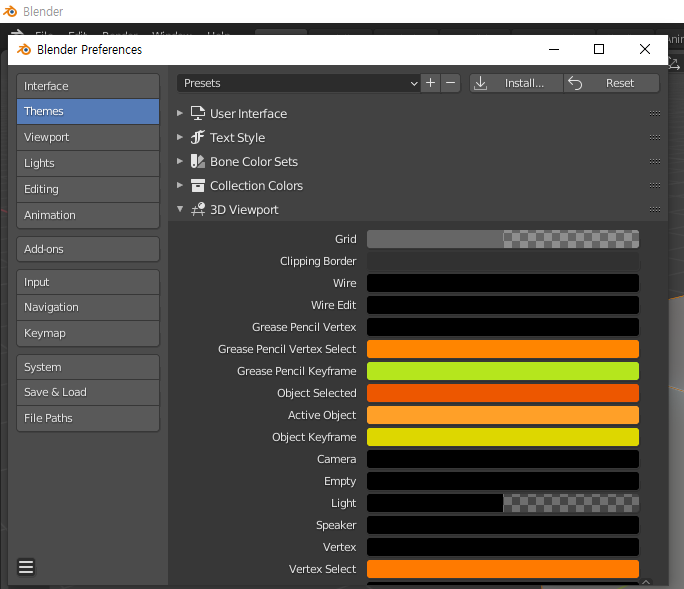The width and height of the screenshot is (684, 589).
Task: Remove theme preset with minus button
Action: coord(451,83)
